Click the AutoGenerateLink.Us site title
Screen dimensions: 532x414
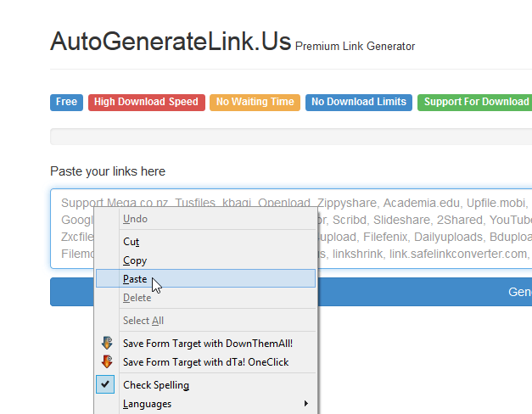click(171, 42)
